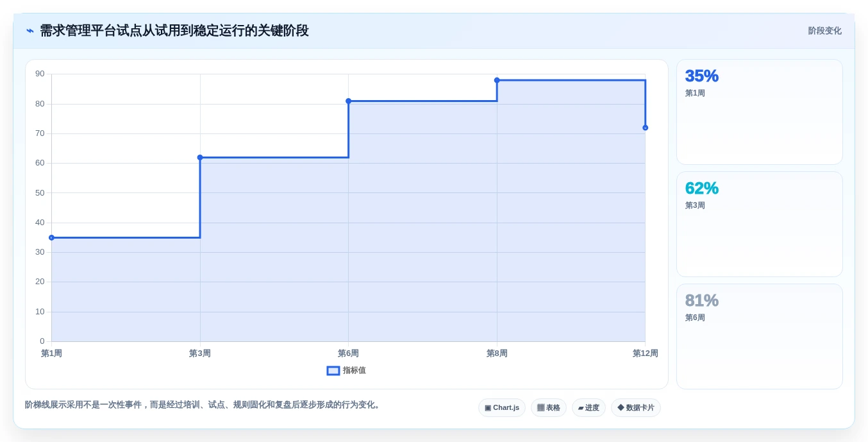Select the Chart.js tag chip

pos(502,408)
